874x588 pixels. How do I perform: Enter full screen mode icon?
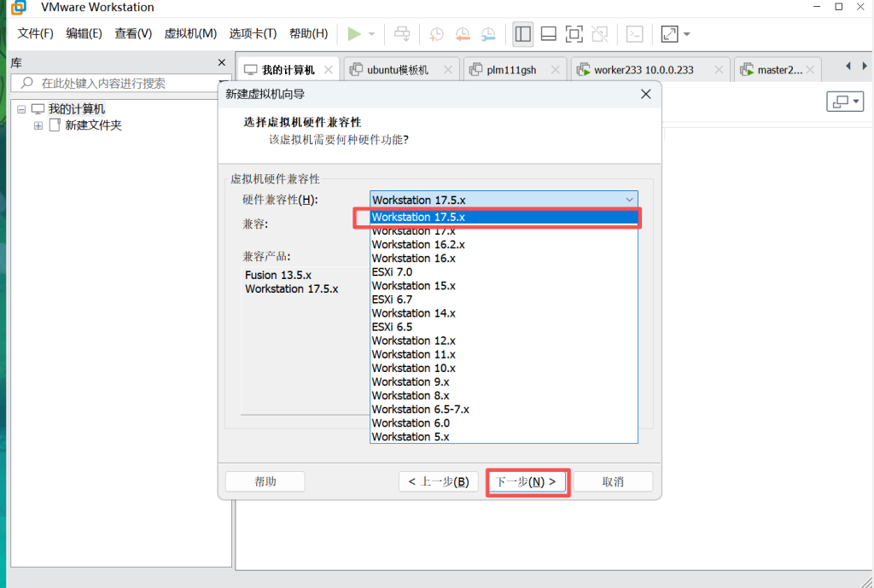(x=574, y=34)
